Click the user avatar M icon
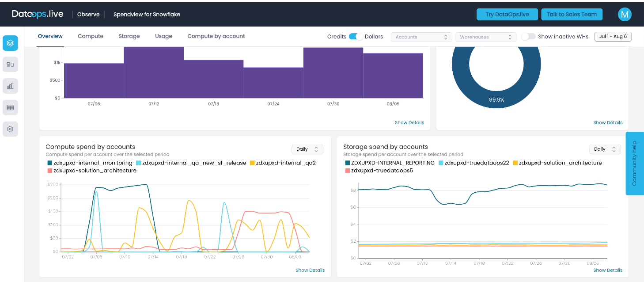Image resolution: width=644 pixels, height=282 pixels. pos(625,14)
